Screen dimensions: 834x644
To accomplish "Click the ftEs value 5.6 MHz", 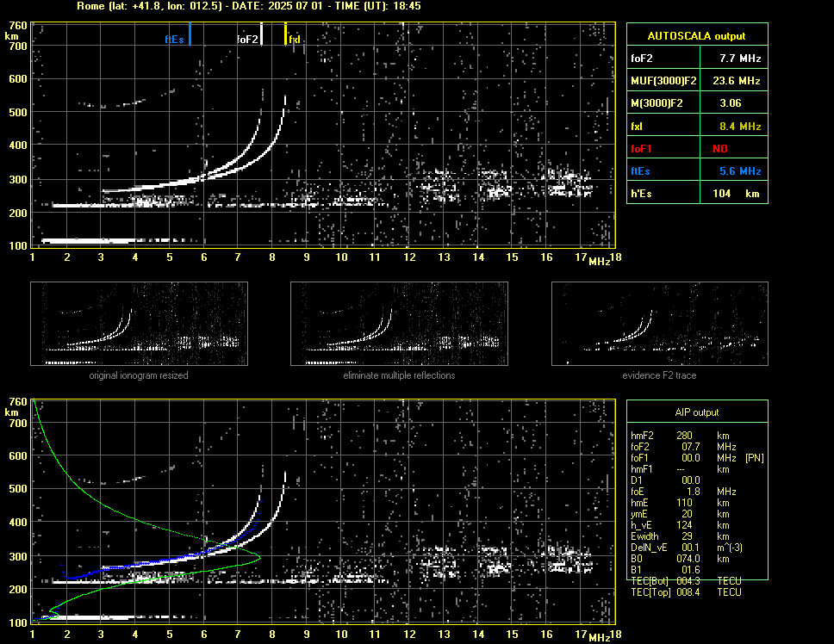I will click(x=740, y=171).
